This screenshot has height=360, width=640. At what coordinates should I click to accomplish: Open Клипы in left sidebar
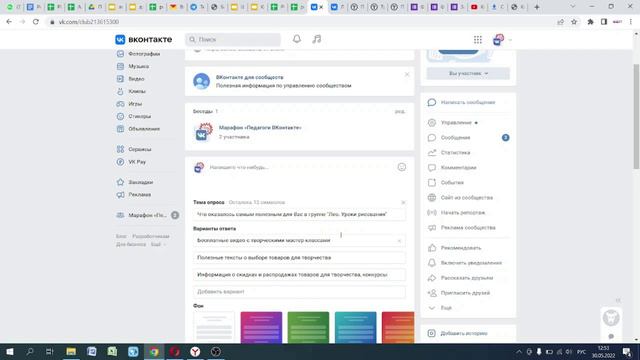click(x=137, y=91)
